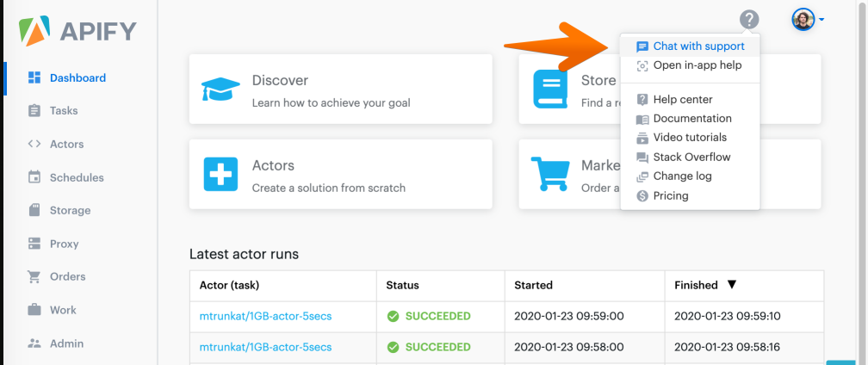Click the in-app help target icon
This screenshot has width=868, height=365.
point(642,65)
